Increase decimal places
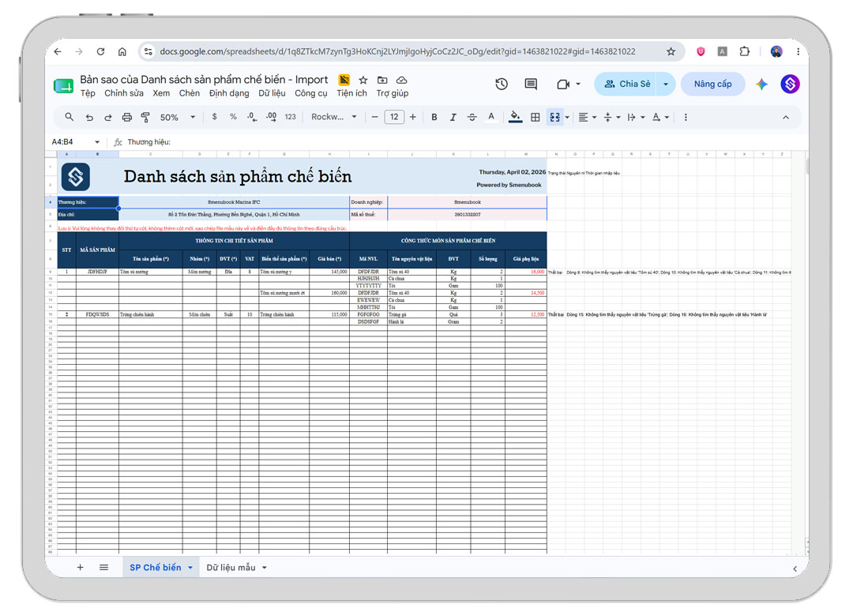Image resolution: width=853 pixels, height=616 pixels. click(271, 117)
